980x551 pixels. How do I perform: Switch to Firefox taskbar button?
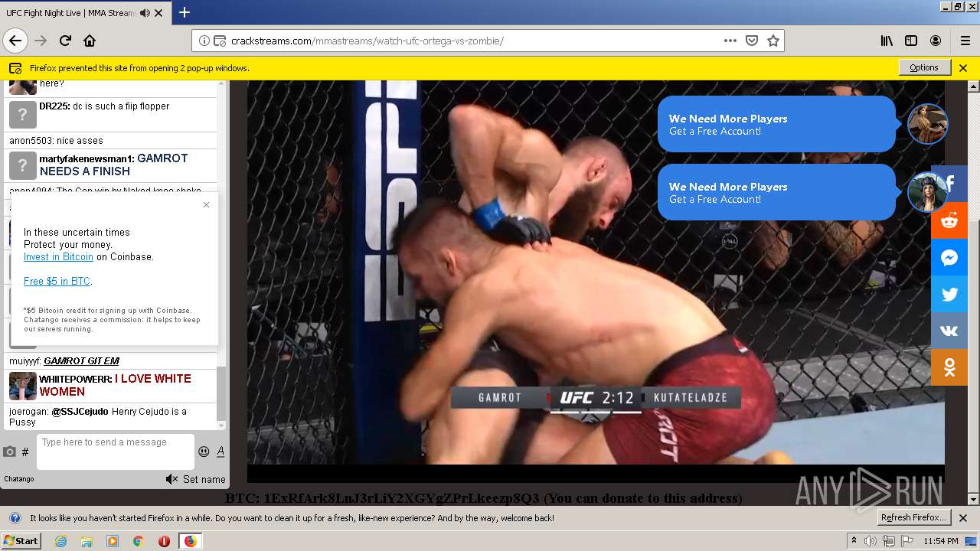tap(190, 541)
